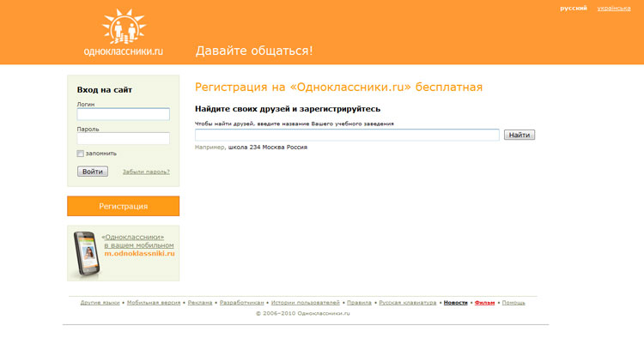
Task: Focus the Пароль input field
Action: (123, 138)
